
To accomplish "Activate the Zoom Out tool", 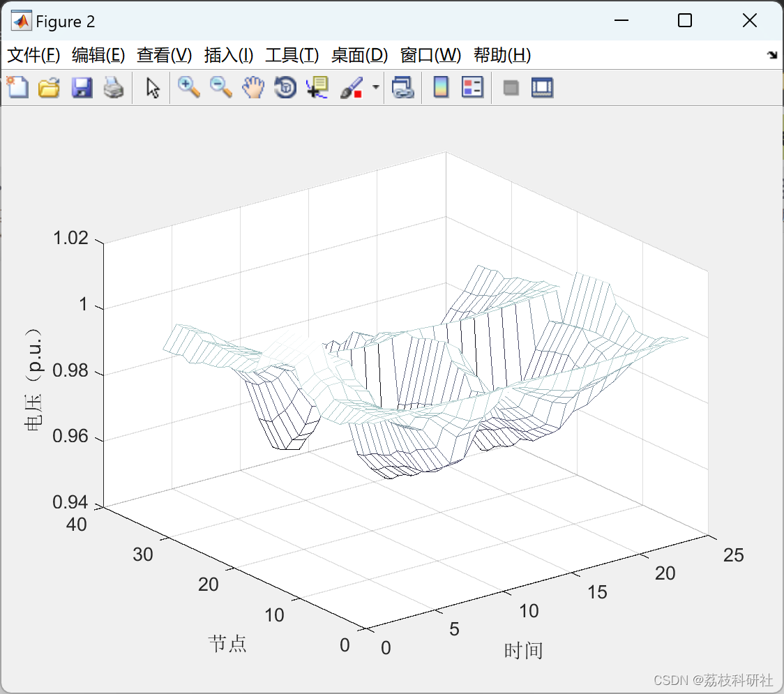I will [221, 87].
